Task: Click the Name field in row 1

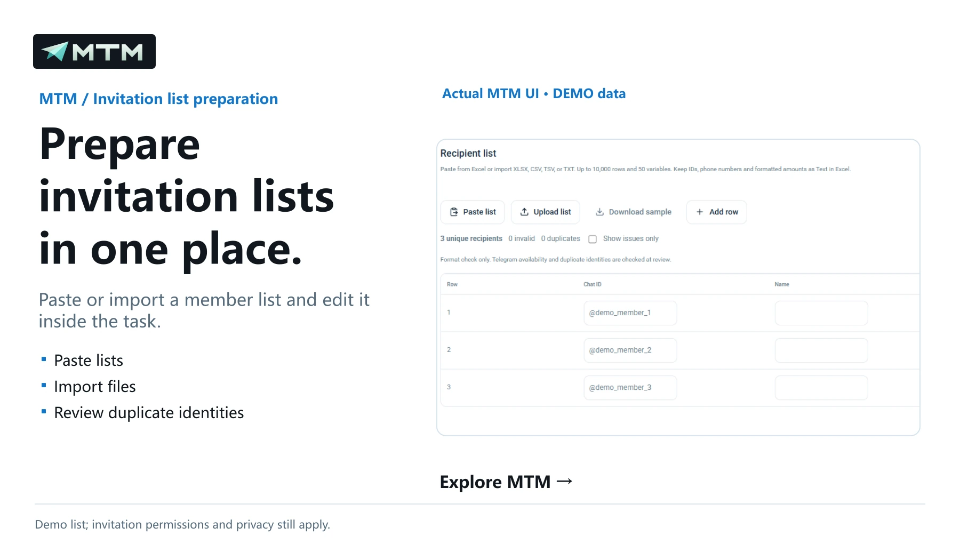Action: point(821,313)
